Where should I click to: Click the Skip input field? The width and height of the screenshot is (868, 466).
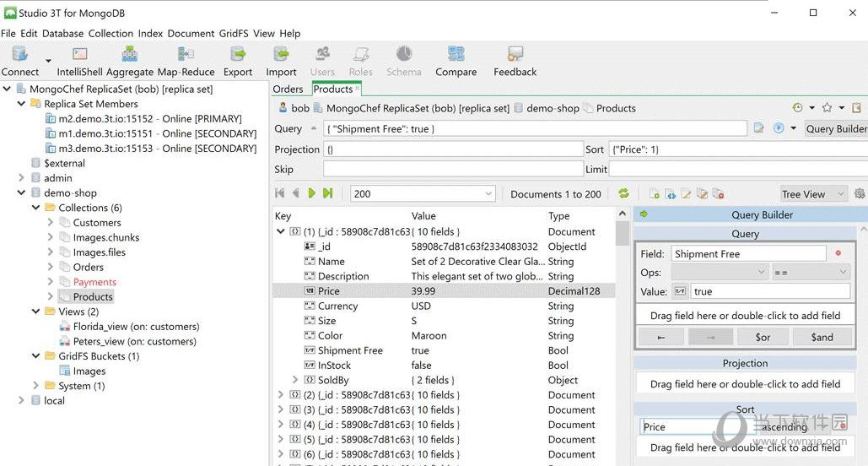453,169
